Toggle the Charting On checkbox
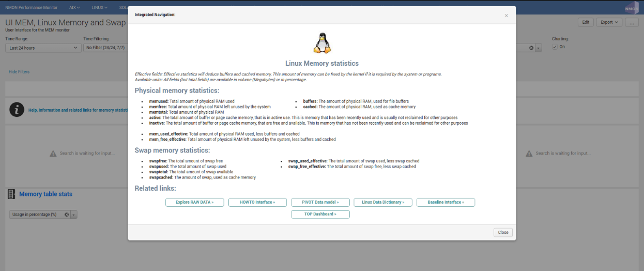 click(x=555, y=47)
